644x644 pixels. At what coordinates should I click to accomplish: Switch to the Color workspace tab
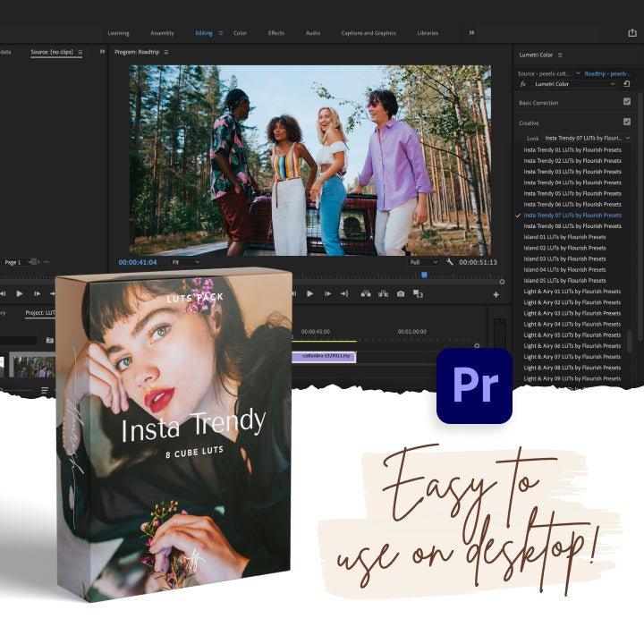[x=240, y=33]
